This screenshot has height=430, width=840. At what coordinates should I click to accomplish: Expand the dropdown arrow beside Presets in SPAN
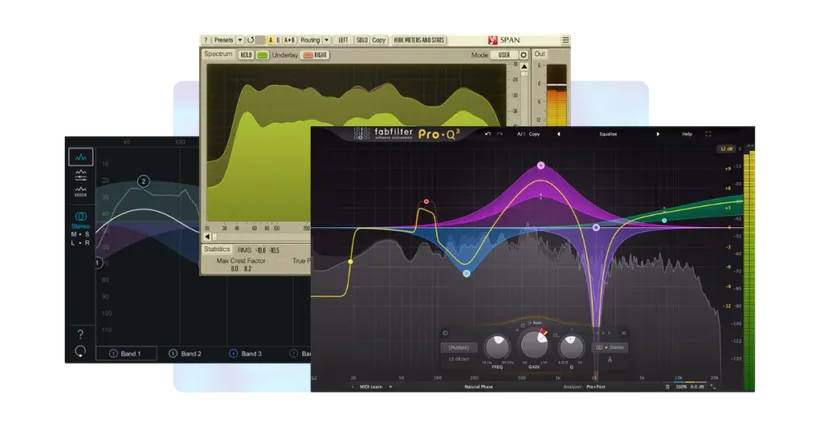click(240, 40)
